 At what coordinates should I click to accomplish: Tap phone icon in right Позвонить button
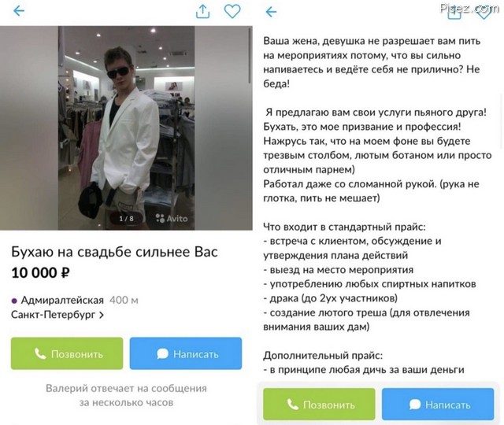(292, 404)
